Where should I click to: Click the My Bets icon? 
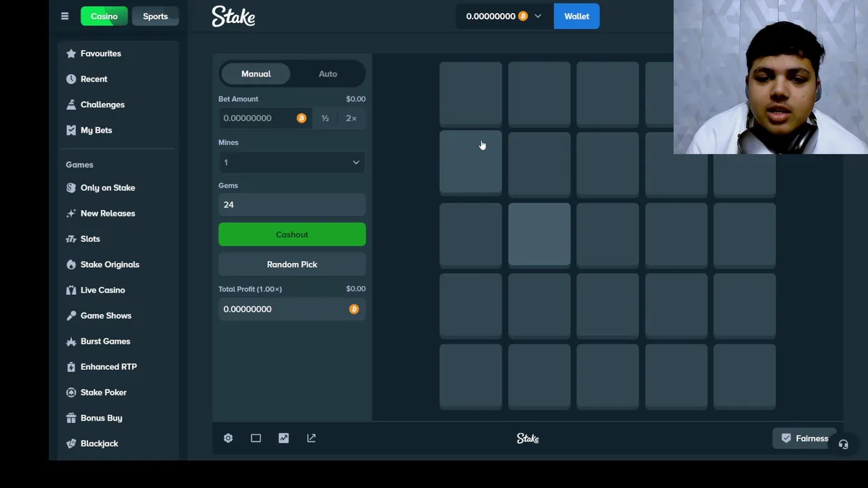pos(71,130)
